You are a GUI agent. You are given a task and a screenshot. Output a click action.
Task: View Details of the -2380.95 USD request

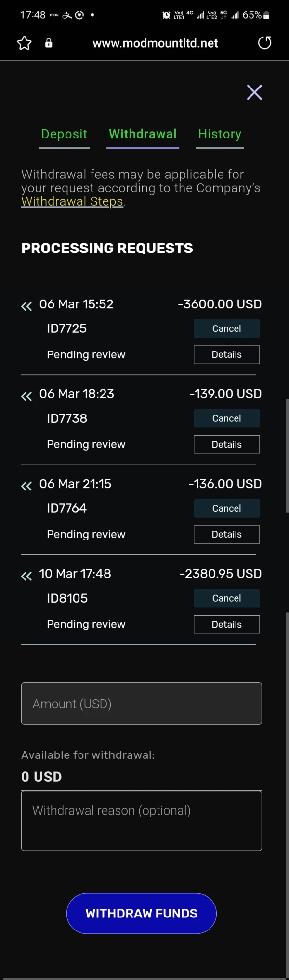coord(226,624)
